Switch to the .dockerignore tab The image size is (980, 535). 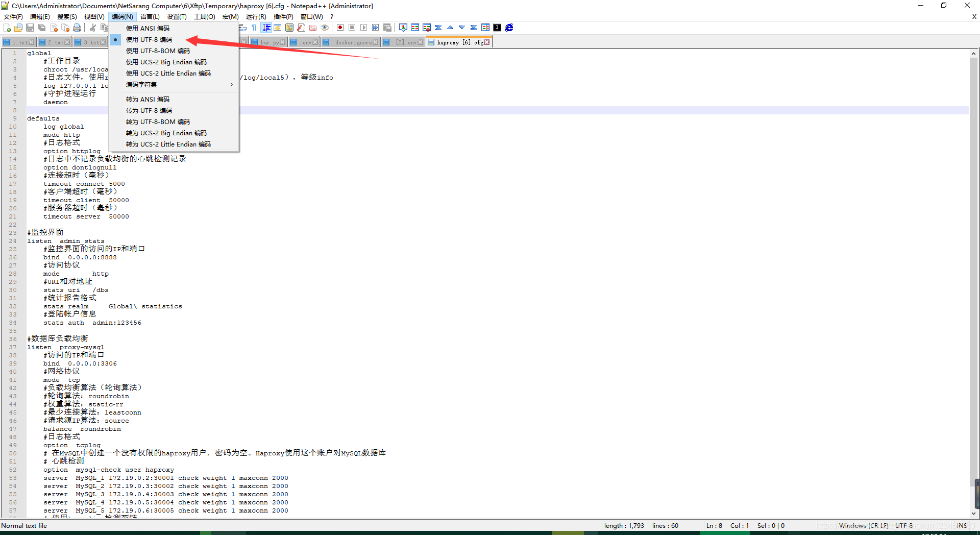[x=350, y=42]
